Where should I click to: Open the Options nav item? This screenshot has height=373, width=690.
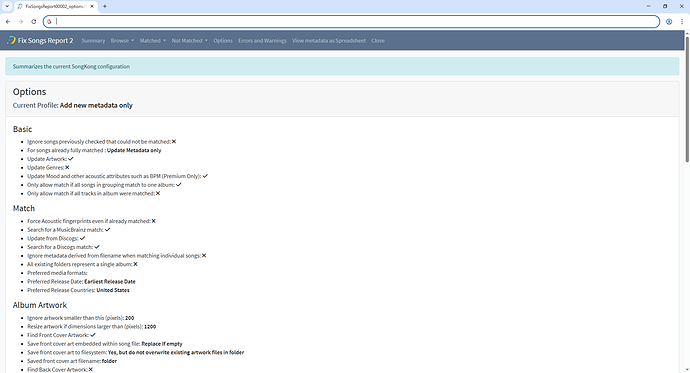pos(223,40)
